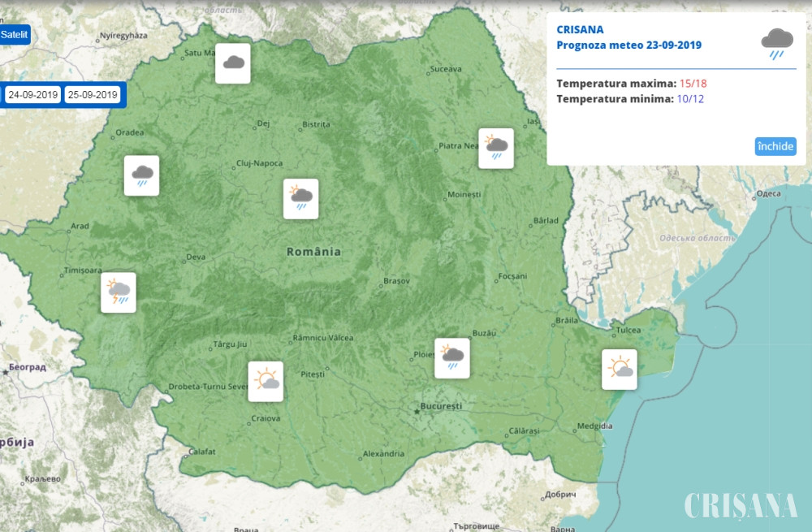
Task: Click the Temperatura maxima value 15/18
Action: [x=693, y=83]
